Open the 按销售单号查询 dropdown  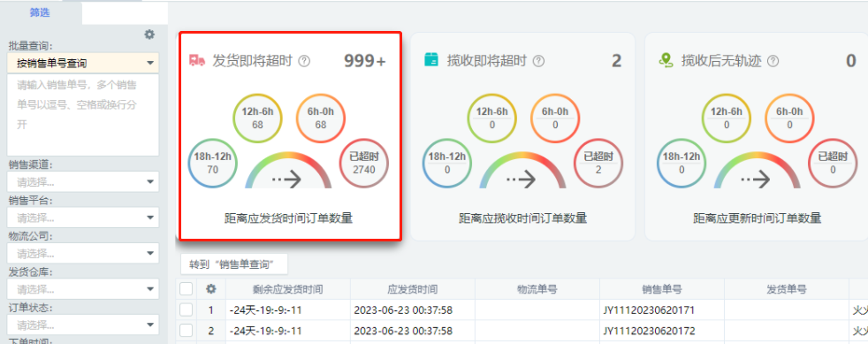coord(83,63)
